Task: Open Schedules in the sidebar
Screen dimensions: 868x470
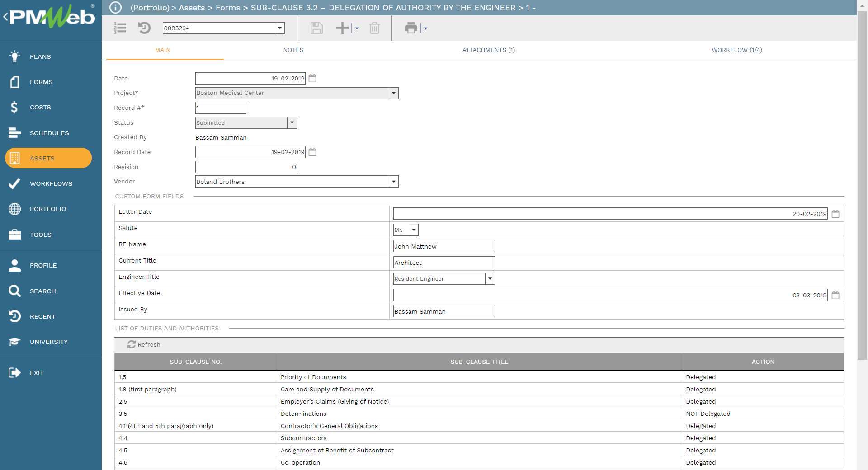Action: 49,133
